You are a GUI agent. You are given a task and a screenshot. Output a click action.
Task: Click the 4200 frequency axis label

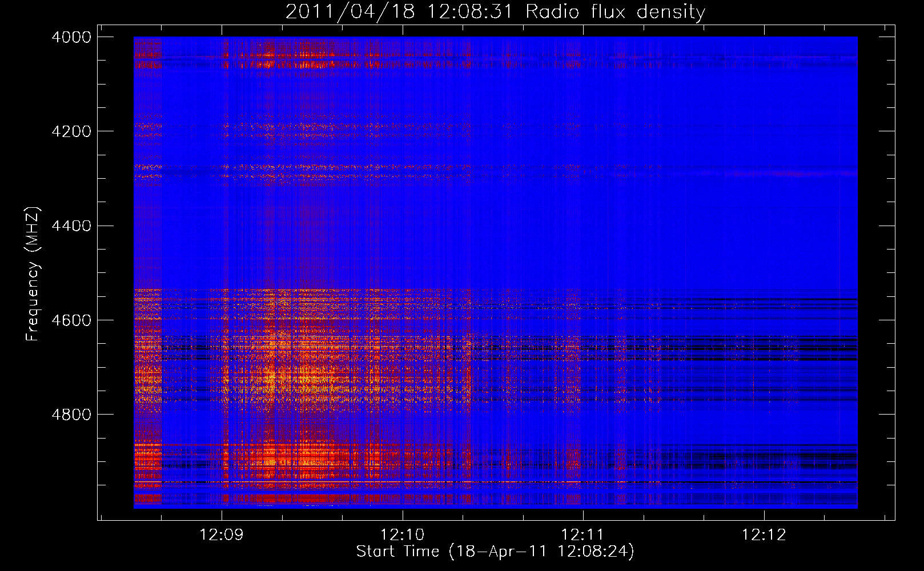click(x=71, y=131)
